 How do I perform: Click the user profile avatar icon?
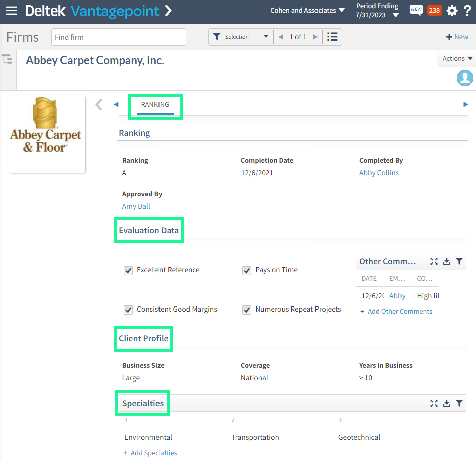(x=465, y=78)
